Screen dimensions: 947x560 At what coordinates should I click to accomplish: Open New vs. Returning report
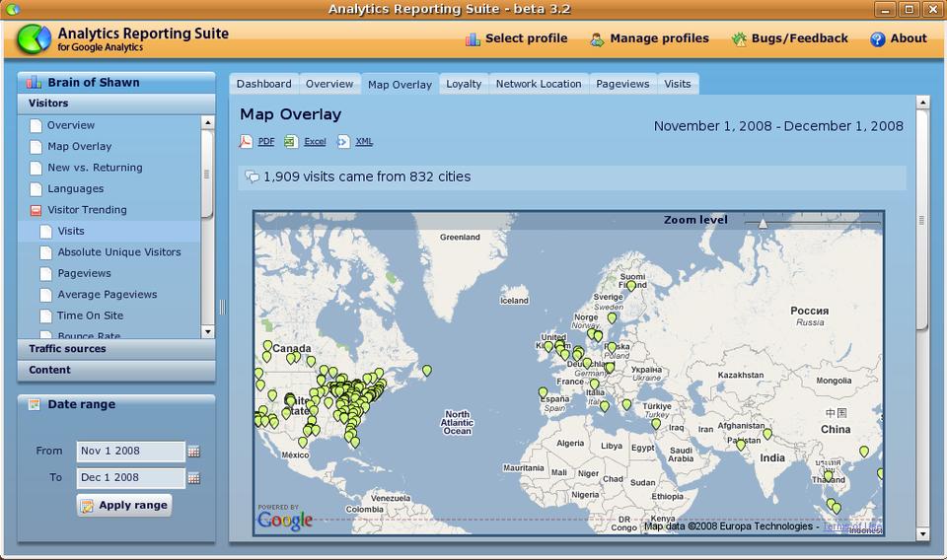(95, 168)
